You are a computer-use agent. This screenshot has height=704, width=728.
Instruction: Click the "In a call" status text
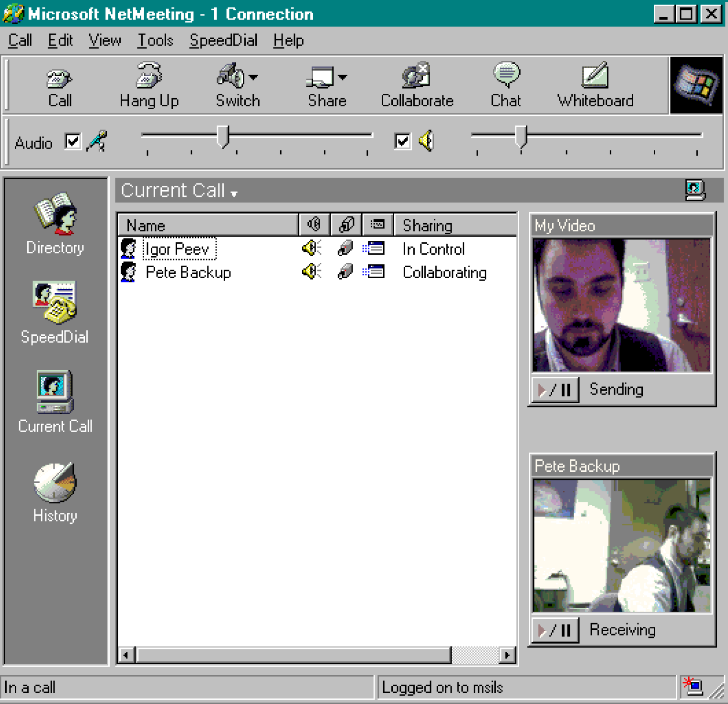tap(30, 688)
